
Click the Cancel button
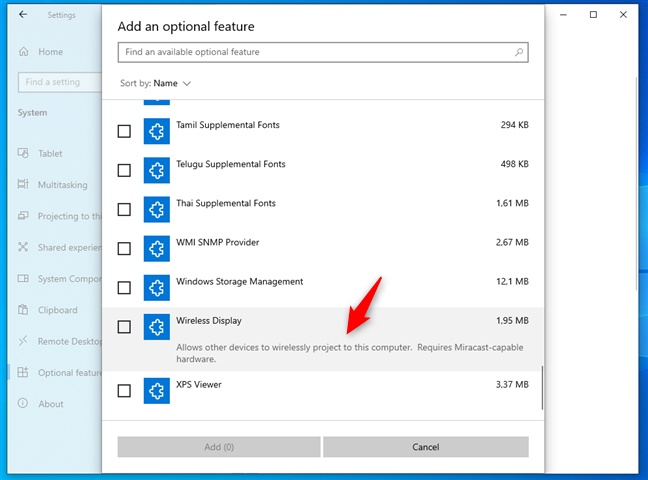coord(426,447)
